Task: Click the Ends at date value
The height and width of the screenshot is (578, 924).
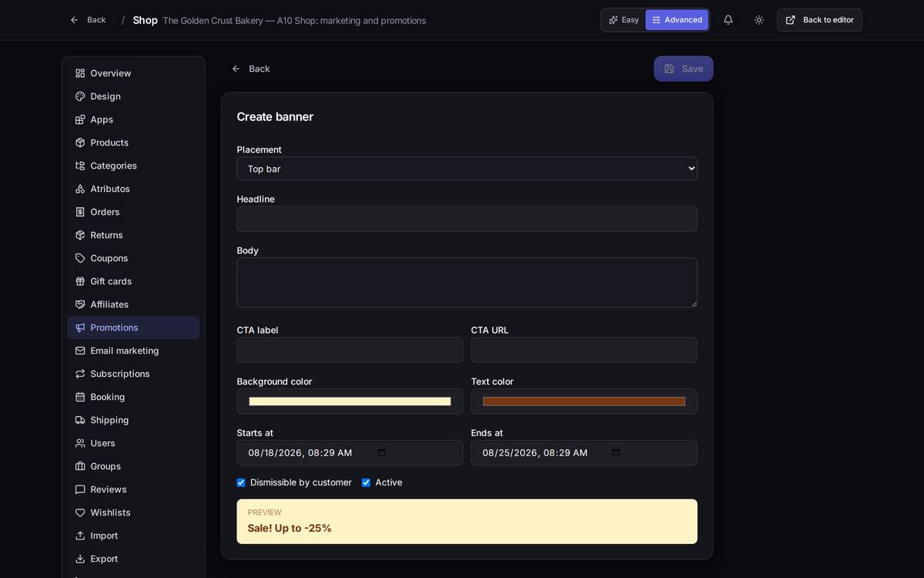Action: click(x=535, y=453)
